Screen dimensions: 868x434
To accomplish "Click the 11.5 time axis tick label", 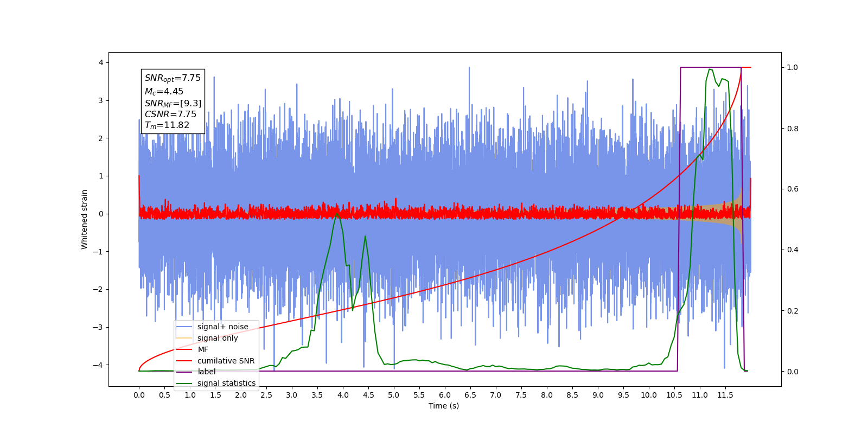I will point(725,395).
